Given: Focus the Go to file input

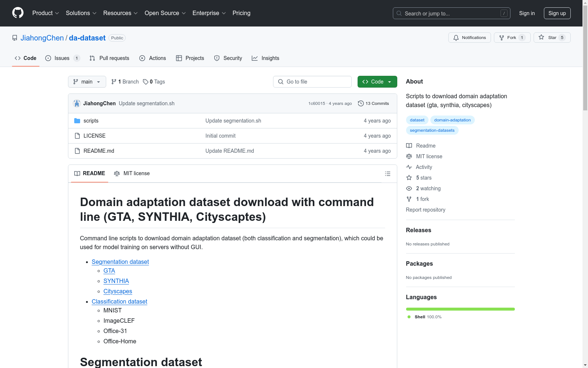Looking at the screenshot, I should (x=312, y=82).
